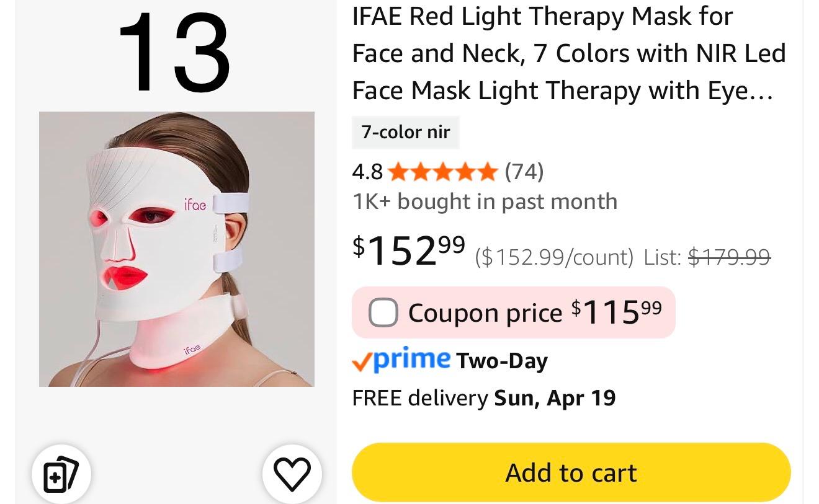Click the Coupon price $115.99 label
The height and width of the screenshot is (504, 819).
click(x=535, y=312)
